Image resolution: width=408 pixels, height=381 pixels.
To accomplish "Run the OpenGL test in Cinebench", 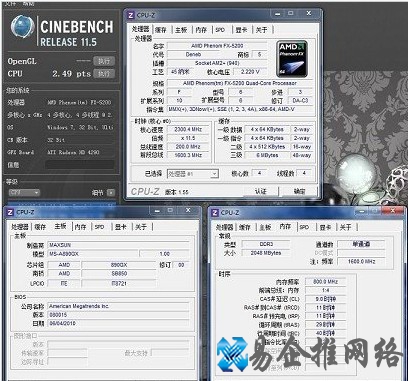I will click(x=104, y=61).
